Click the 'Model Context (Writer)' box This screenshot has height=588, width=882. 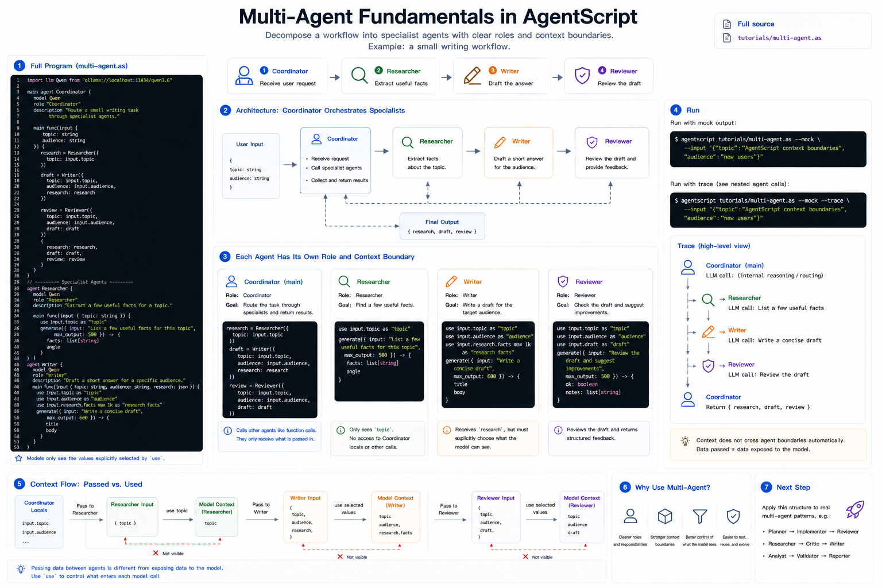click(395, 517)
